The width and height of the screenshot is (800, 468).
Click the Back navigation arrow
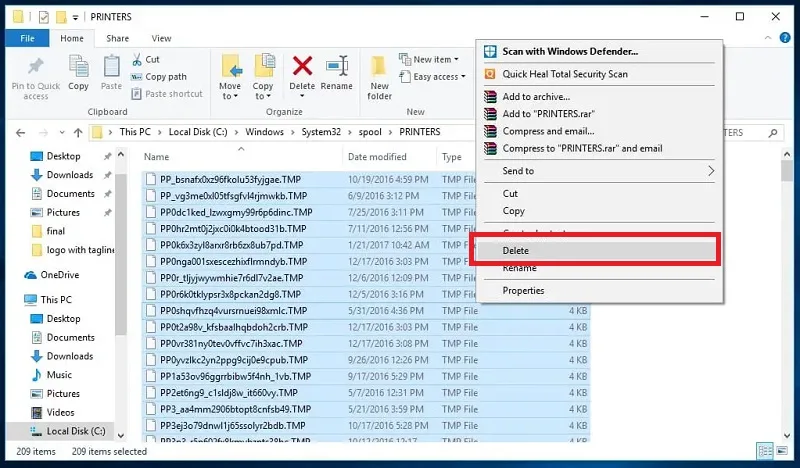coord(20,133)
